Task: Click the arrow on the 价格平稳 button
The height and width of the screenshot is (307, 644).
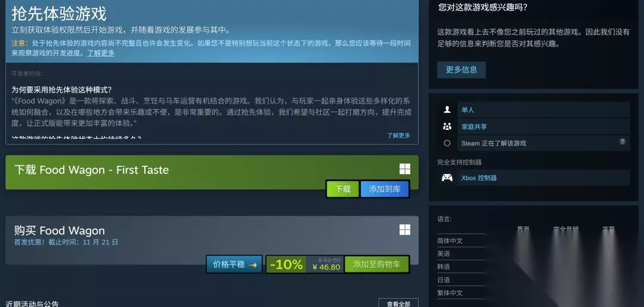Action: point(253,265)
